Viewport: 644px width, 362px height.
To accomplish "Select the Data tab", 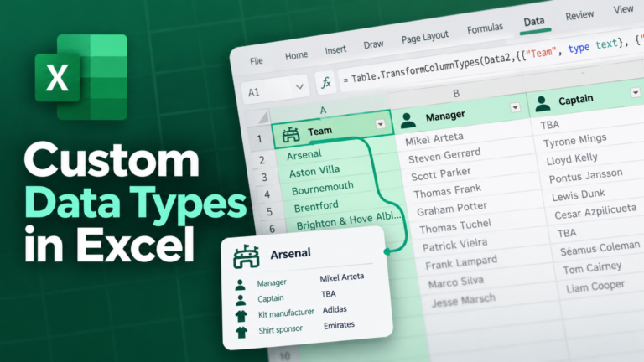I will (534, 21).
